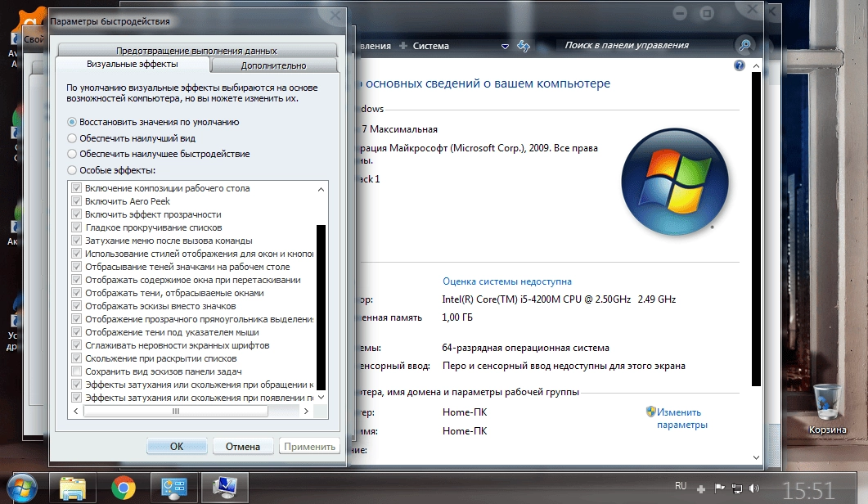Toggle Отображать эскизы вместо значков checkbox

(x=76, y=306)
